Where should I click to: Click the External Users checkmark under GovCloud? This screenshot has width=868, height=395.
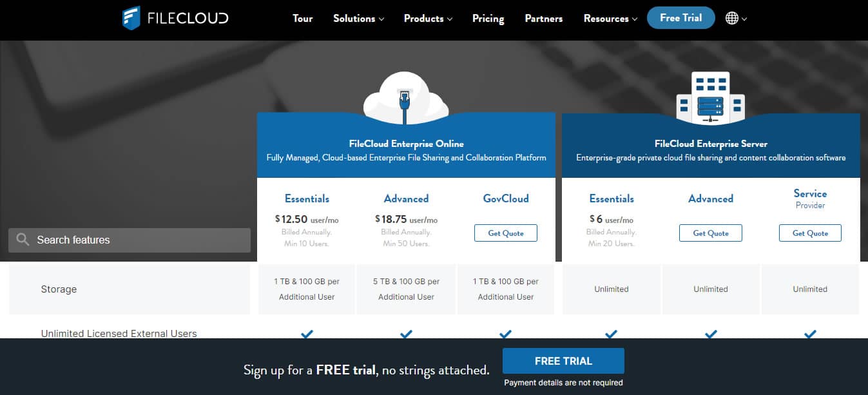505,334
